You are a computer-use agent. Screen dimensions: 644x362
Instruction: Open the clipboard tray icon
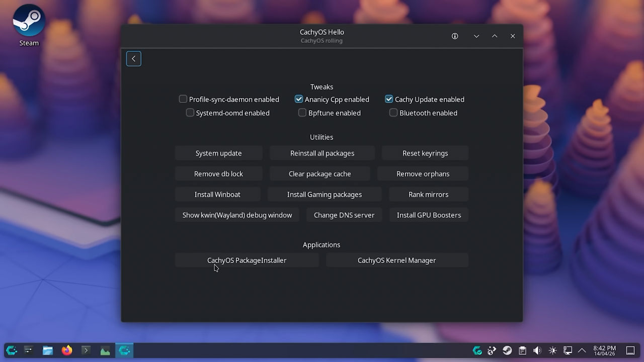pos(522,350)
